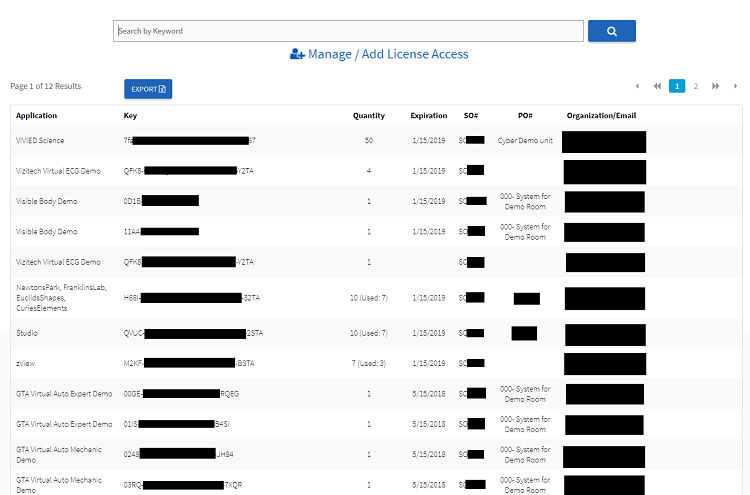750x495 pixels.
Task: Click the single right arrow pagination icon
Action: pyautogui.click(x=735, y=87)
